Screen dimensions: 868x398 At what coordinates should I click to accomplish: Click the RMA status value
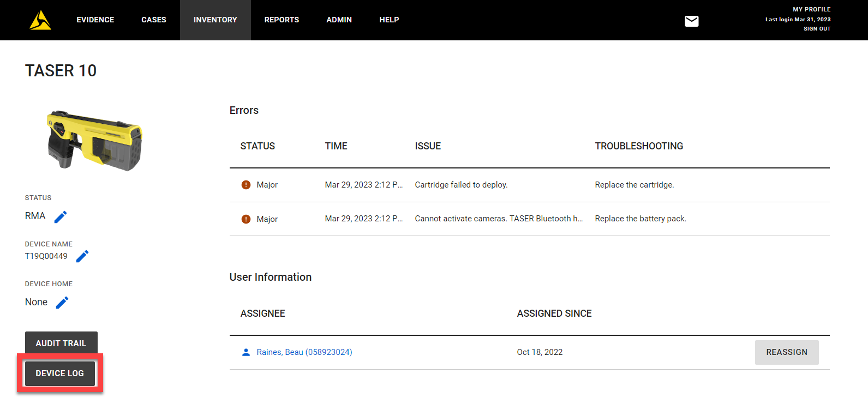pyautogui.click(x=35, y=216)
